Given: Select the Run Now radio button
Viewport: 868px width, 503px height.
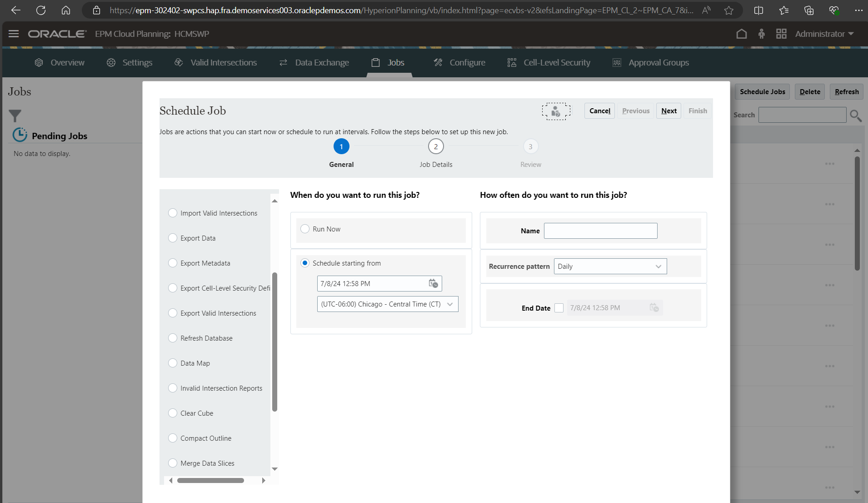Looking at the screenshot, I should (x=305, y=229).
